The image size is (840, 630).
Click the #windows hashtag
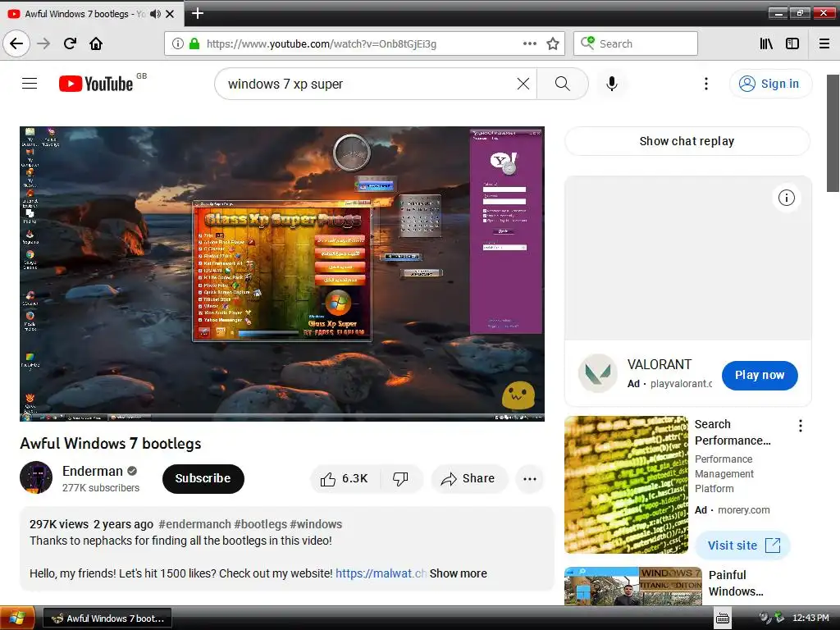[316, 524]
